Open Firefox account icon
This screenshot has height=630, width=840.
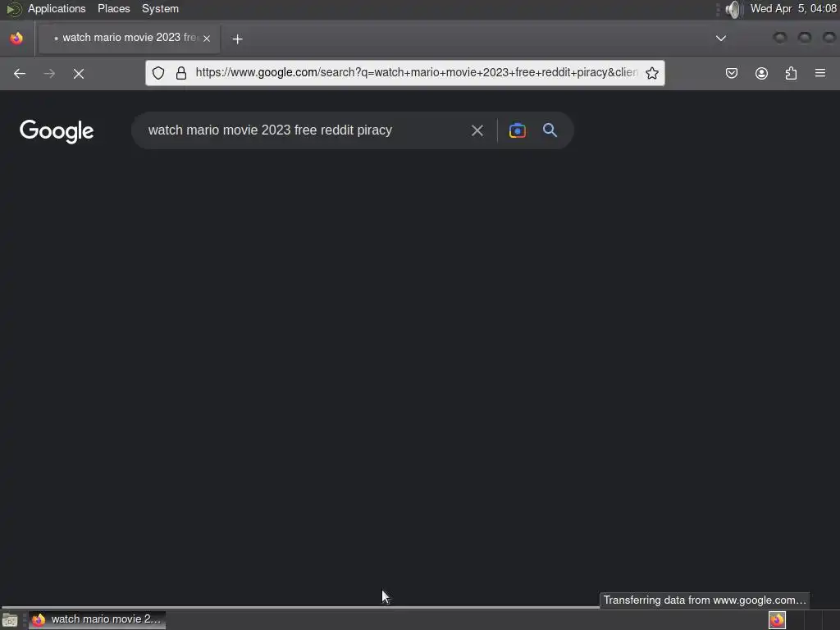(x=761, y=73)
